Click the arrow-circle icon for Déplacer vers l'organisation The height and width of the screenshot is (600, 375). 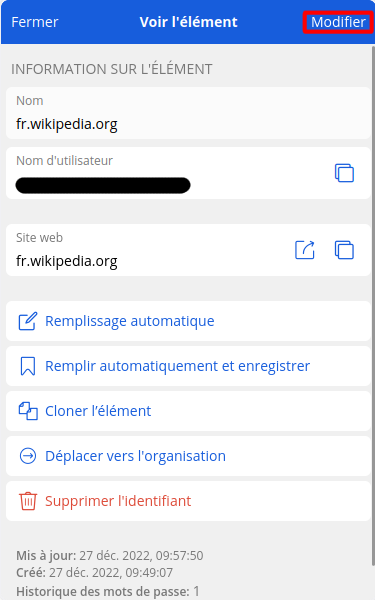click(x=28, y=456)
